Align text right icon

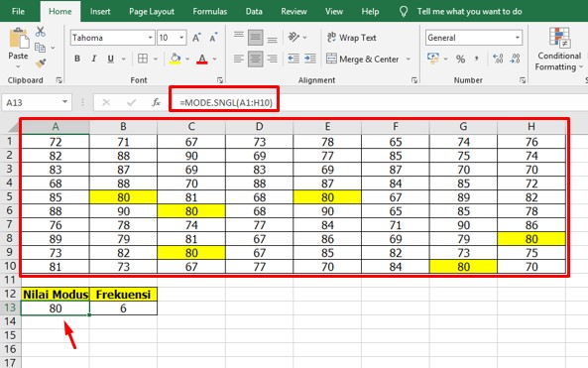coord(273,59)
